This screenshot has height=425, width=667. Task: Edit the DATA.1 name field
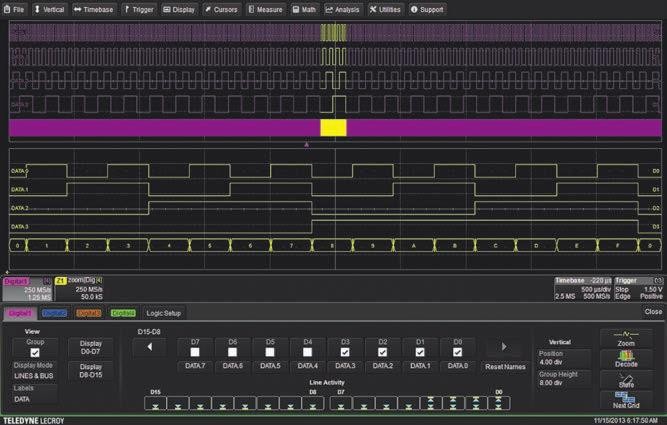coord(420,366)
